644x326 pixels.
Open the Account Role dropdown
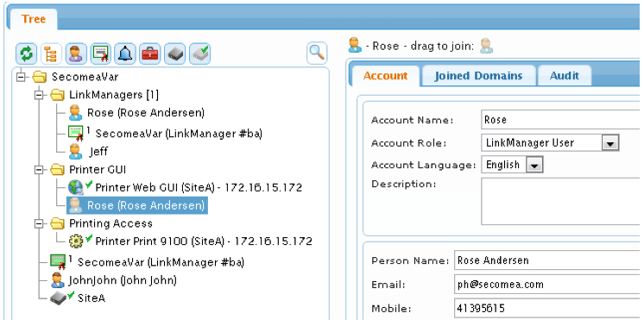pos(610,143)
